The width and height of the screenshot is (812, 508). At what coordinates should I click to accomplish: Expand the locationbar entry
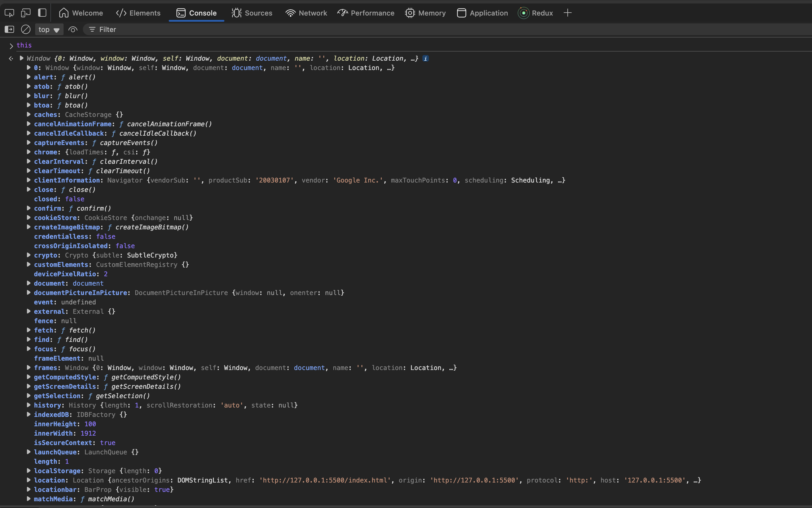[28, 490]
